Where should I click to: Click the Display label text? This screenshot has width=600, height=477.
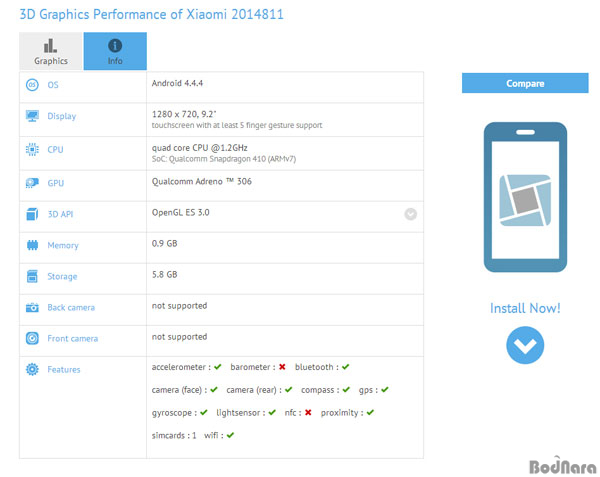coord(62,116)
